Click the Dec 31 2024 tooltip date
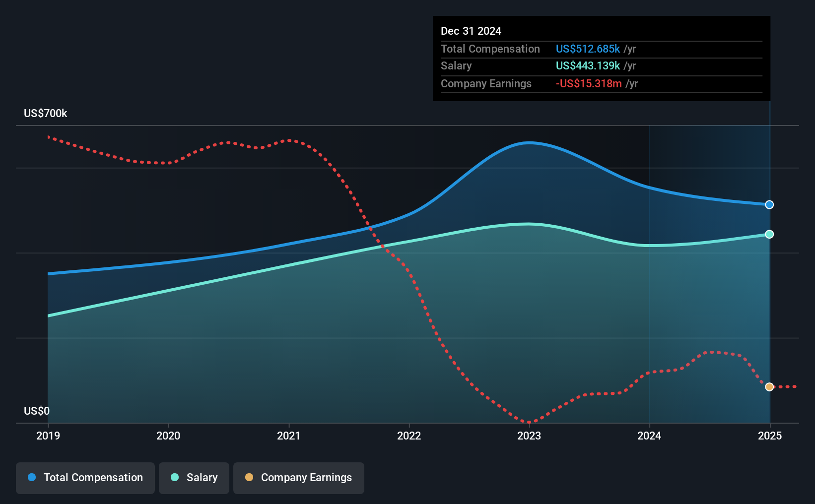 (471, 31)
